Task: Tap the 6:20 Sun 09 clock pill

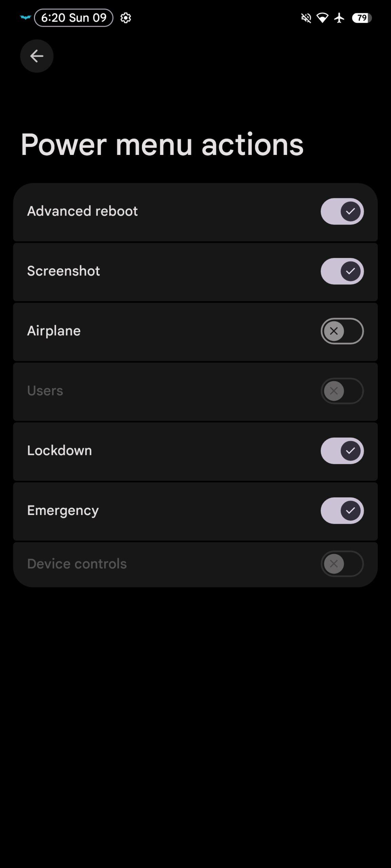Action: [x=74, y=18]
